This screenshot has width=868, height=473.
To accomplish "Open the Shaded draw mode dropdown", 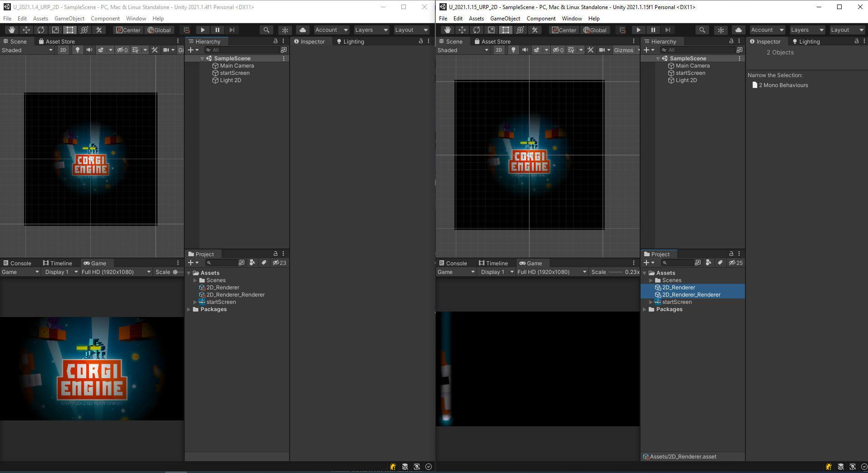I will click(27, 50).
